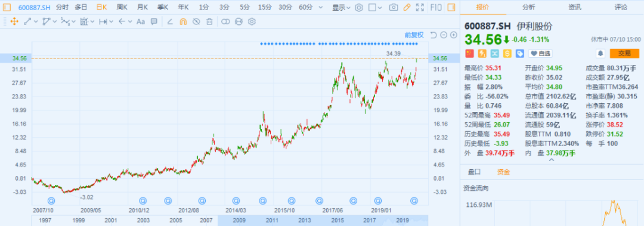Set a price alert with bell icon
This screenshot has width=644, height=226.
pyautogui.click(x=600, y=54)
